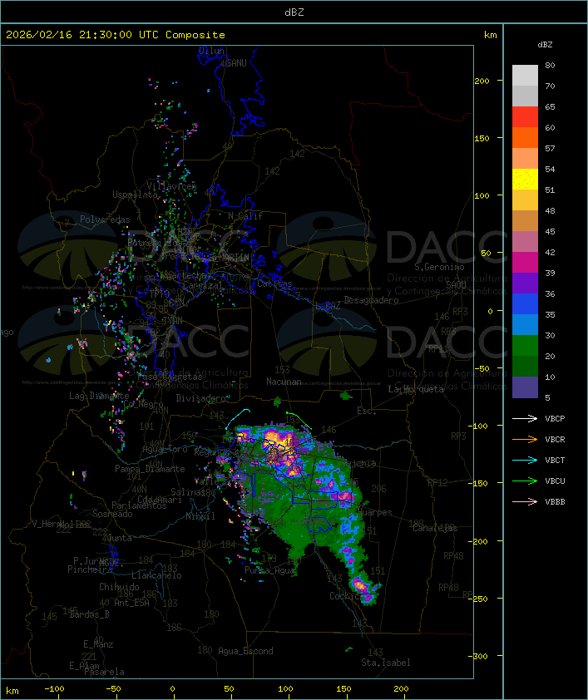Screen dimensions: 588x700
Task: Select the tan 45-48 dBZ legend band
Action: pos(525,221)
